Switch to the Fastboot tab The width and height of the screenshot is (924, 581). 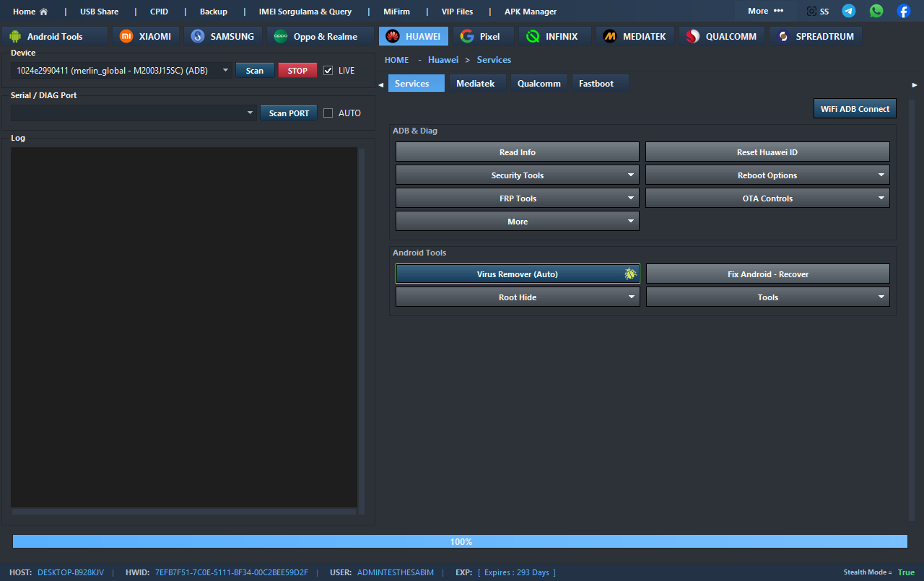coord(596,84)
